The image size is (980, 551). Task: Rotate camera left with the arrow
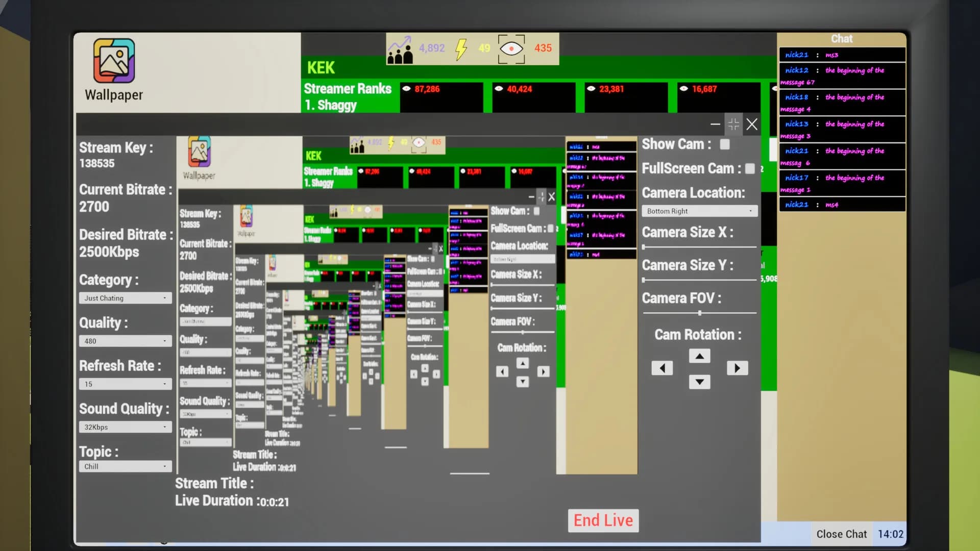point(662,368)
